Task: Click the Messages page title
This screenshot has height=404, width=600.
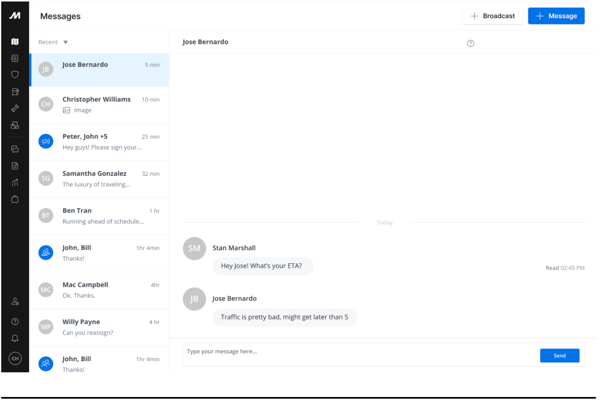Action: (x=60, y=16)
